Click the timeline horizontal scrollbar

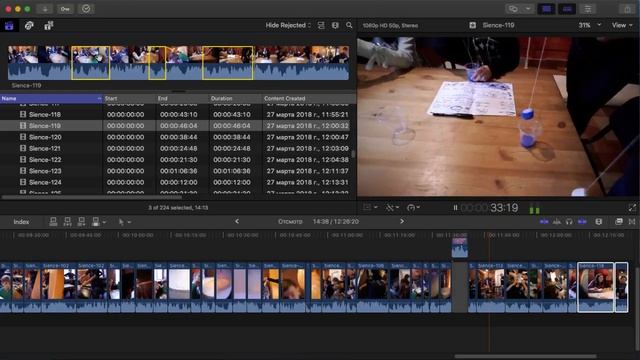525,356
